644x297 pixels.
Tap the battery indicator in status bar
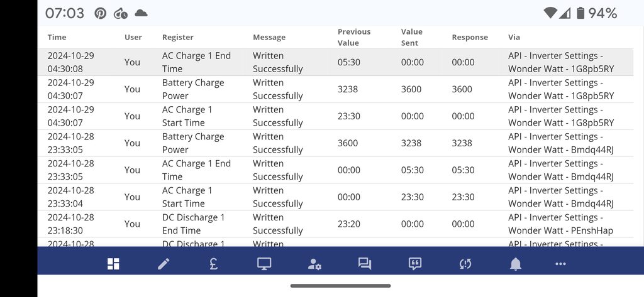point(580,13)
